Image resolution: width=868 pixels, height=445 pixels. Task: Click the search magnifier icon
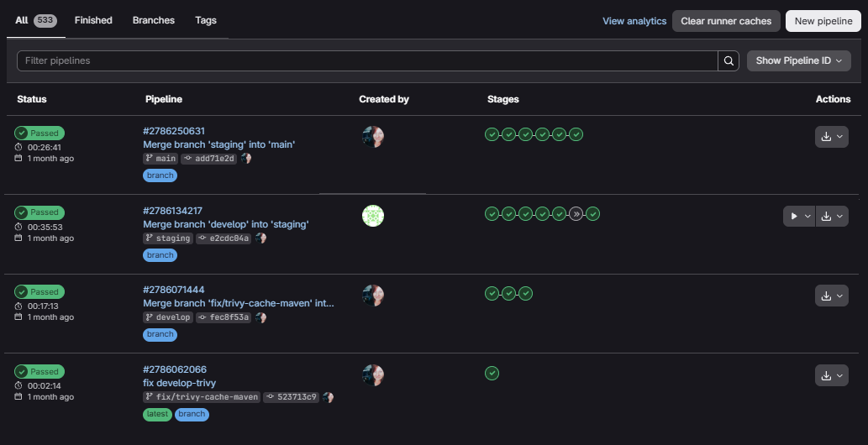click(x=729, y=61)
